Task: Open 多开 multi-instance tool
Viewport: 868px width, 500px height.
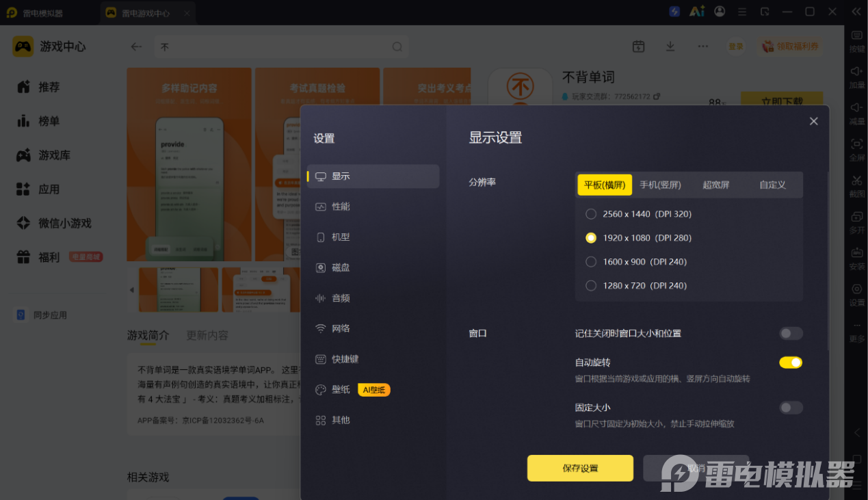Action: click(x=856, y=222)
